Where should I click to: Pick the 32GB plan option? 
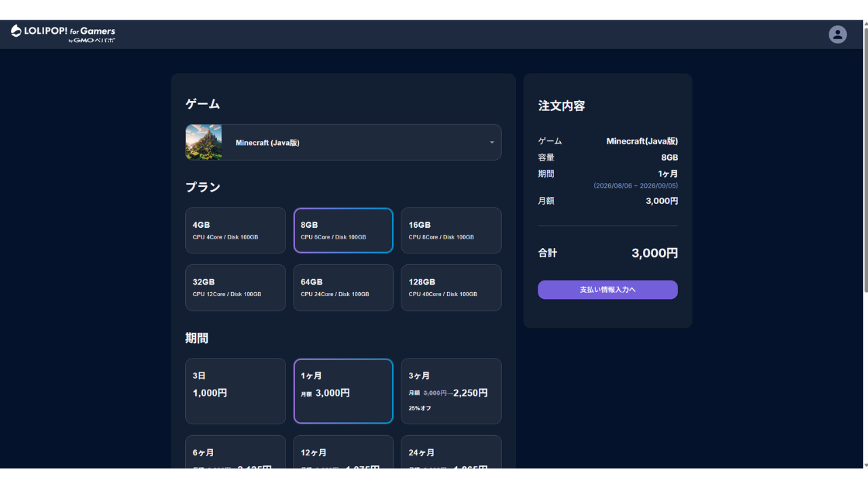point(235,287)
